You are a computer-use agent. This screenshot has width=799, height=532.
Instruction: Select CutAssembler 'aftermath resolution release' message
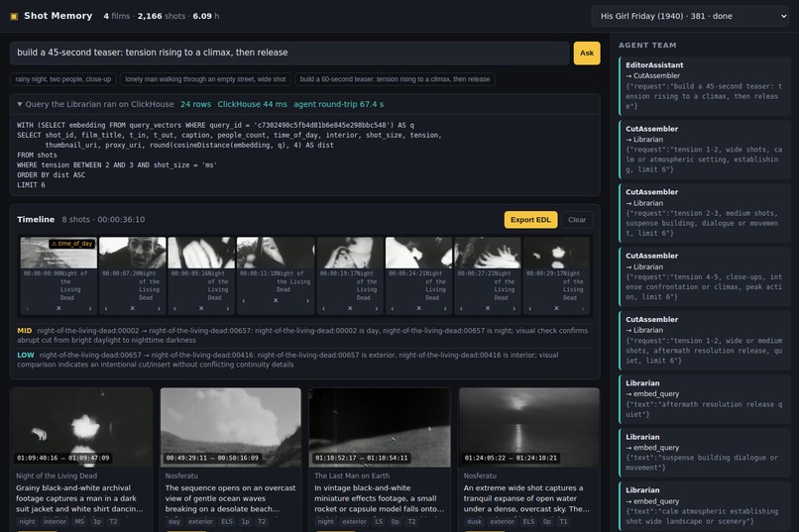pyautogui.click(x=705, y=340)
